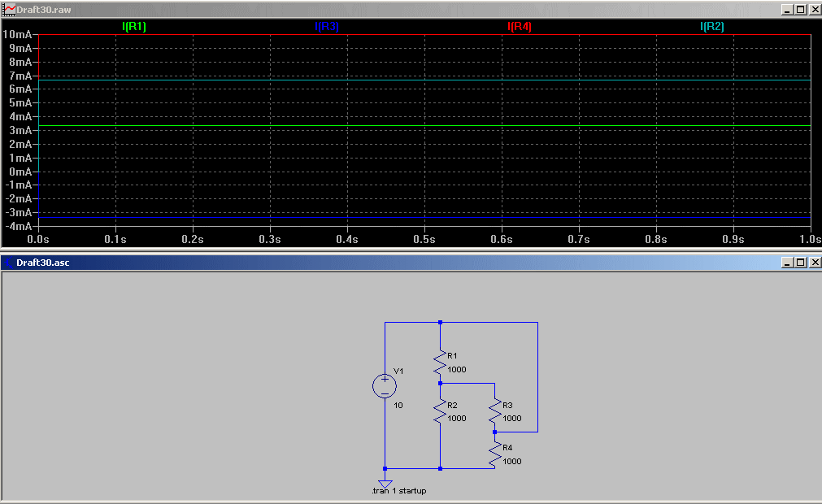The image size is (822, 504).
Task: Click the 1000 value next to R1
Action: click(457, 369)
